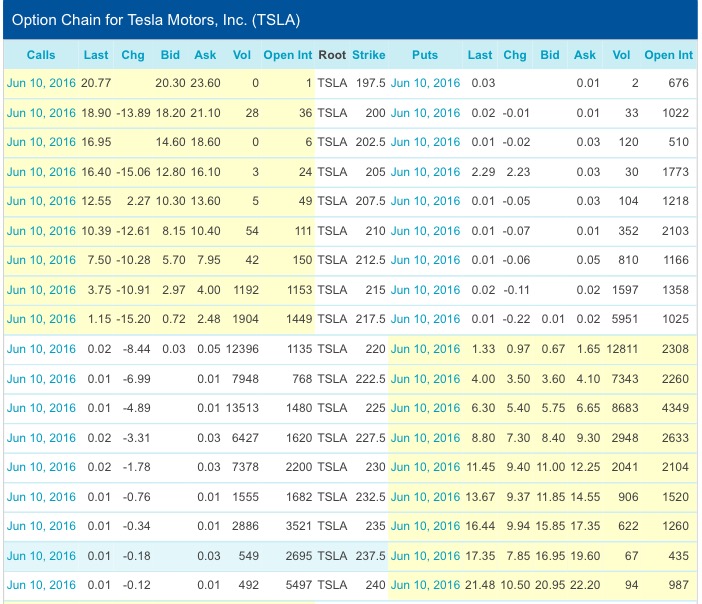Open the call option link for strike 215

tap(41, 290)
